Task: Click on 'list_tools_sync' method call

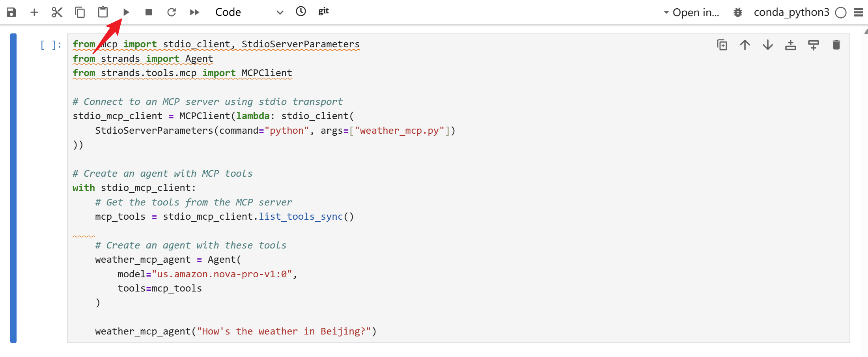Action: [x=301, y=217]
